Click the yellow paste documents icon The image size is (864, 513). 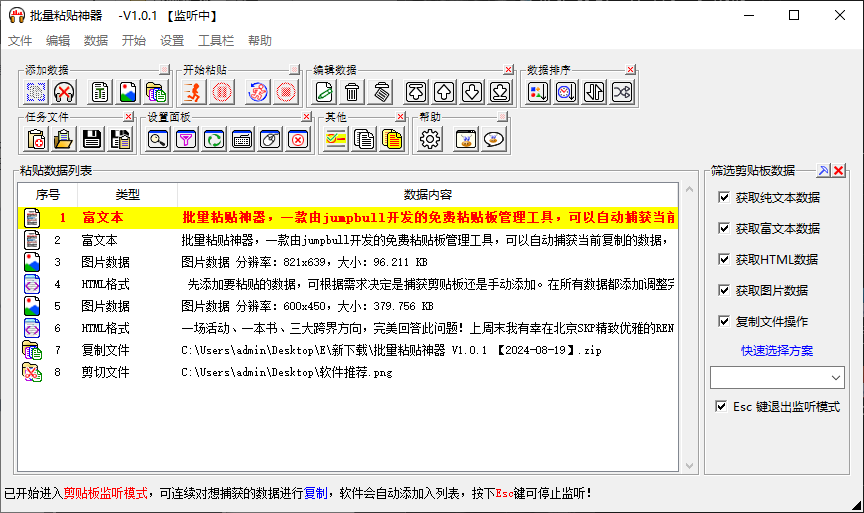[392, 139]
